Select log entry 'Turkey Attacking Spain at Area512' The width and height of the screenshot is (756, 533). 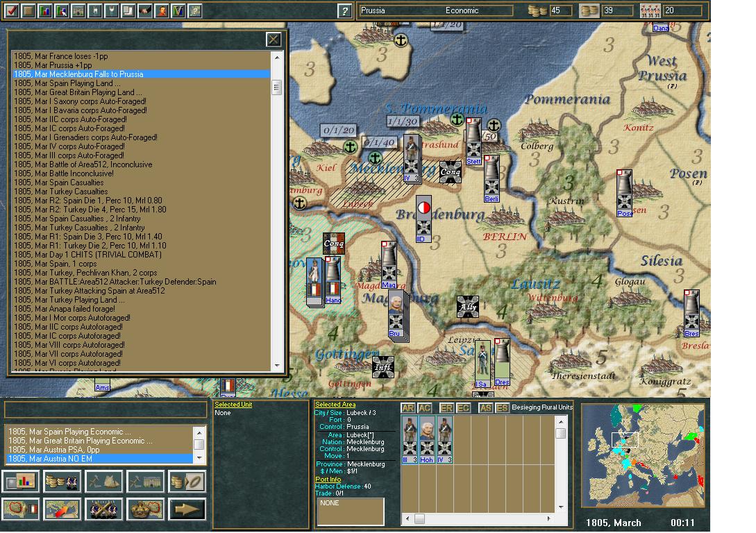(142, 291)
